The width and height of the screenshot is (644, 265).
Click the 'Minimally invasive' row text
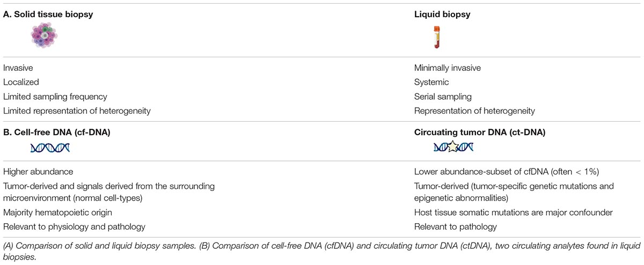(448, 68)
